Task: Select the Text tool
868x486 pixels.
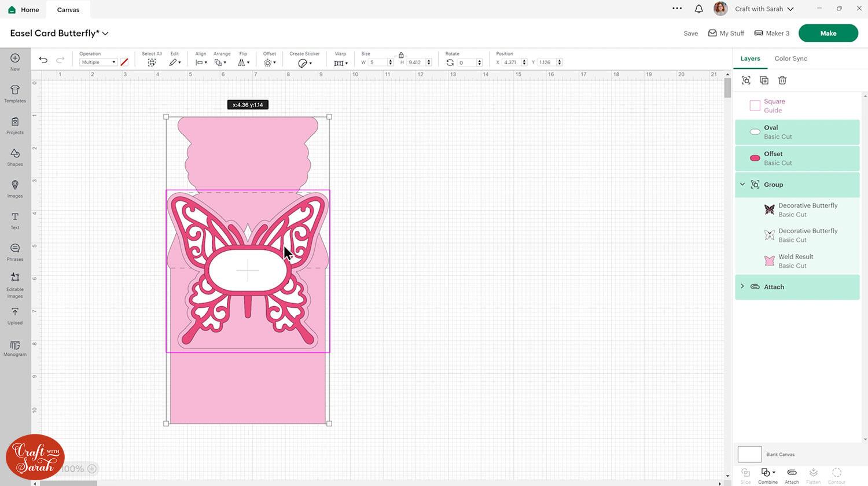Action: tap(15, 220)
